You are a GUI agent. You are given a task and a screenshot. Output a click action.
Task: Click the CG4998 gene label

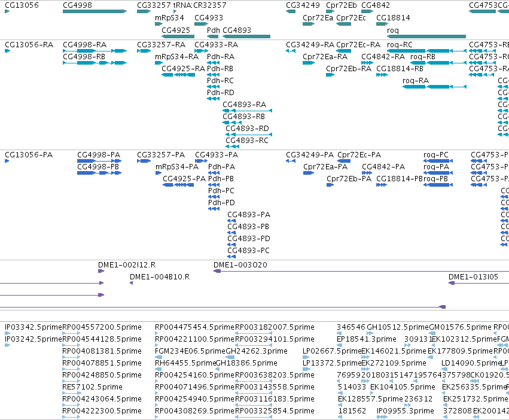(x=77, y=5)
